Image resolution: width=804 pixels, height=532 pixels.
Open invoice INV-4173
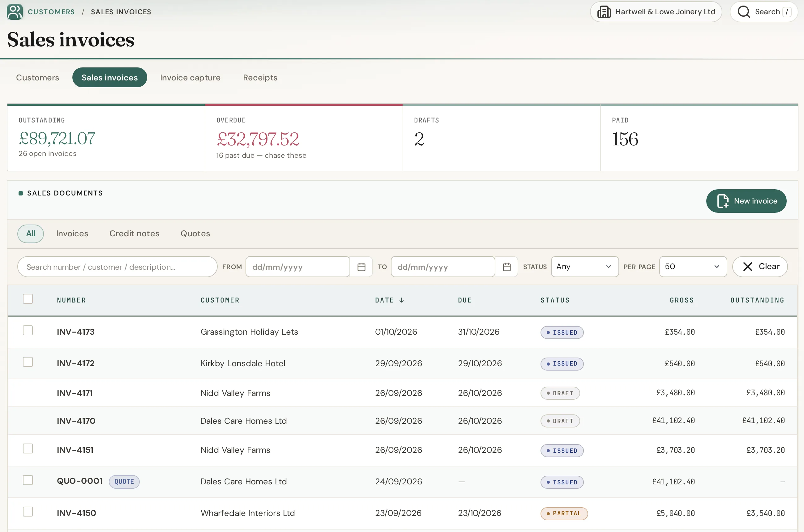click(x=76, y=332)
